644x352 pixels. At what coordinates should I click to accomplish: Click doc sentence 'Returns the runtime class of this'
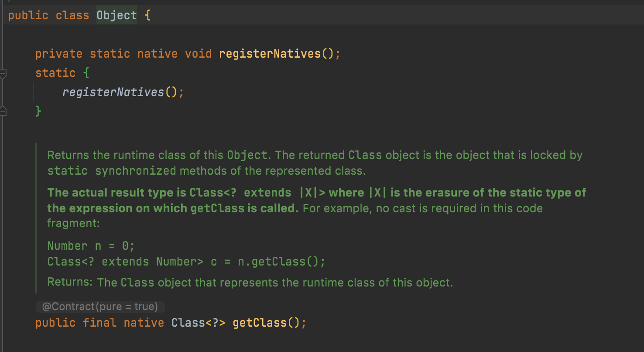136,155
